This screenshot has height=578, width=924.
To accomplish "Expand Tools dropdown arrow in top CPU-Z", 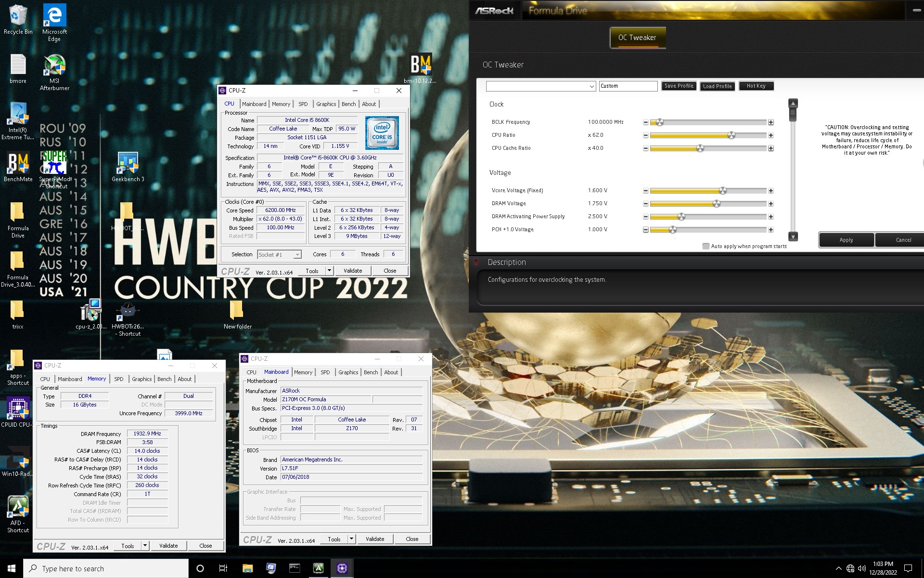I will tap(330, 271).
